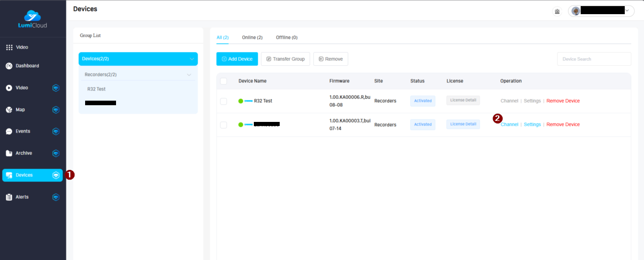This screenshot has height=260, width=644.
Task: Check the second device row checkbox
Action: coord(223,124)
